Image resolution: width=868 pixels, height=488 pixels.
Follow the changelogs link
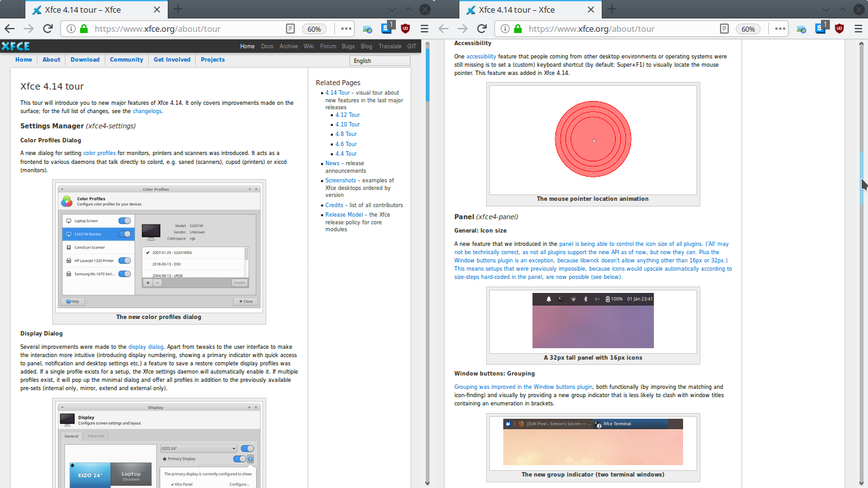146,110
